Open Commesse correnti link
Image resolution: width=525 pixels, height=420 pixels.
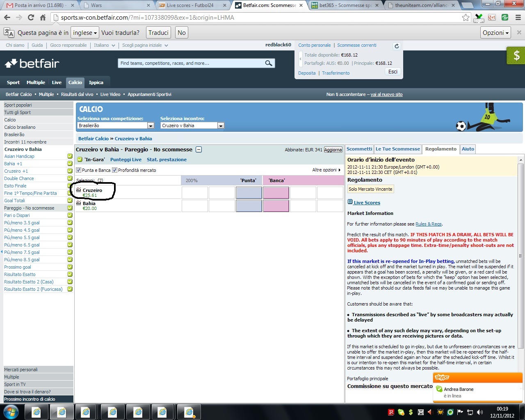click(357, 45)
